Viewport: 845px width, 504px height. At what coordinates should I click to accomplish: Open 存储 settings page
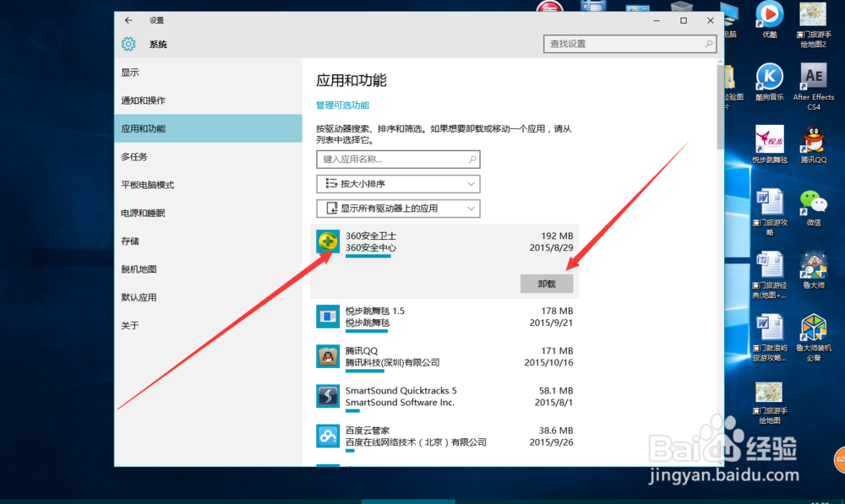click(208, 241)
